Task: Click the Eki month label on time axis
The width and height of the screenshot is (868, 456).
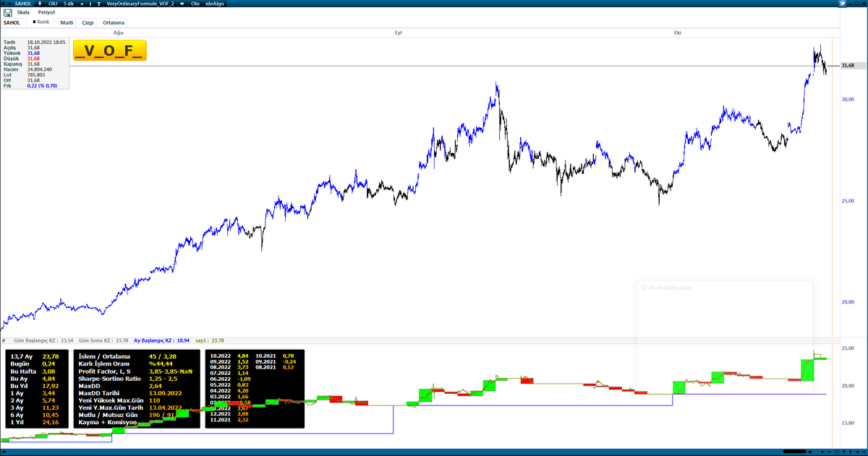Action: click(678, 33)
